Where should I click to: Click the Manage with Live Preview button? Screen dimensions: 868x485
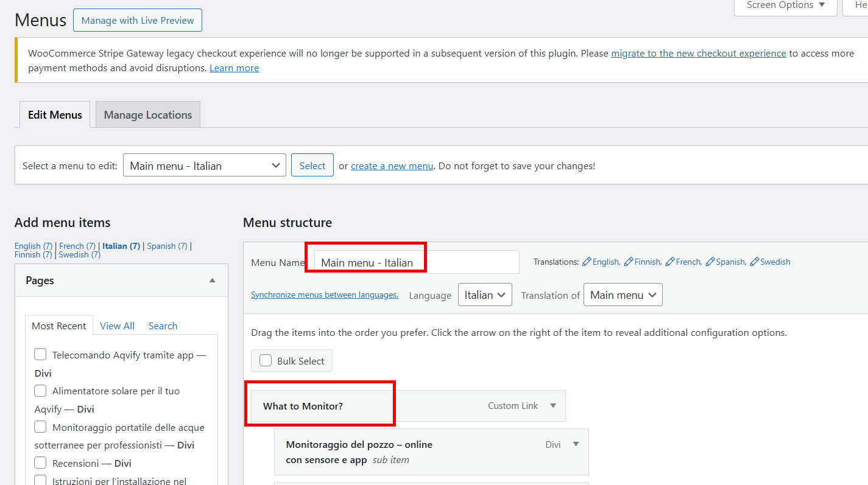click(x=137, y=20)
